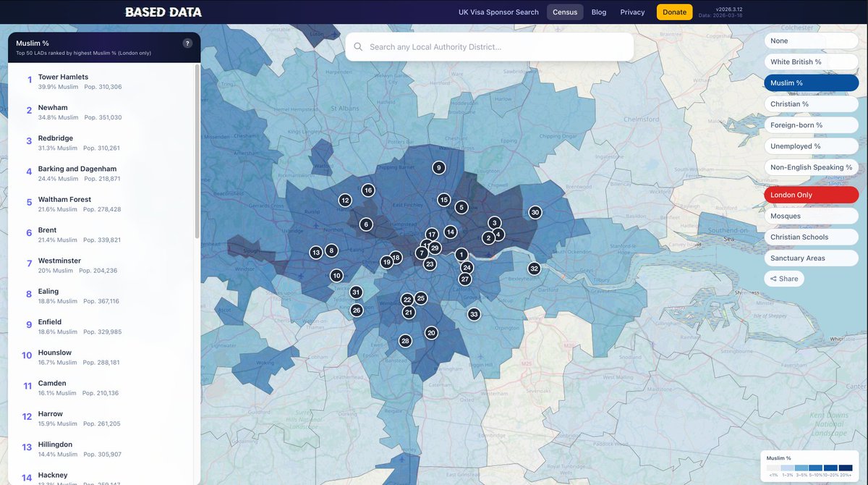Click map marker number 9
The image size is (868, 485).
(438, 167)
